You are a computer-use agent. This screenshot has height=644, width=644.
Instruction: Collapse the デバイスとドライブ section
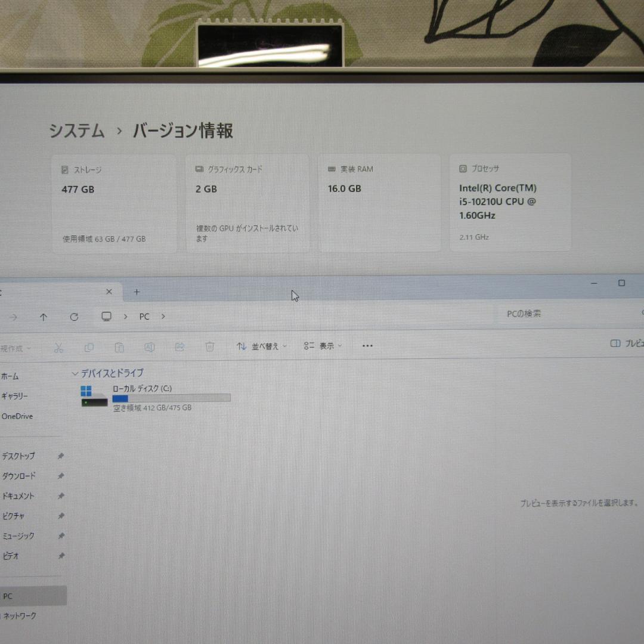point(75,373)
